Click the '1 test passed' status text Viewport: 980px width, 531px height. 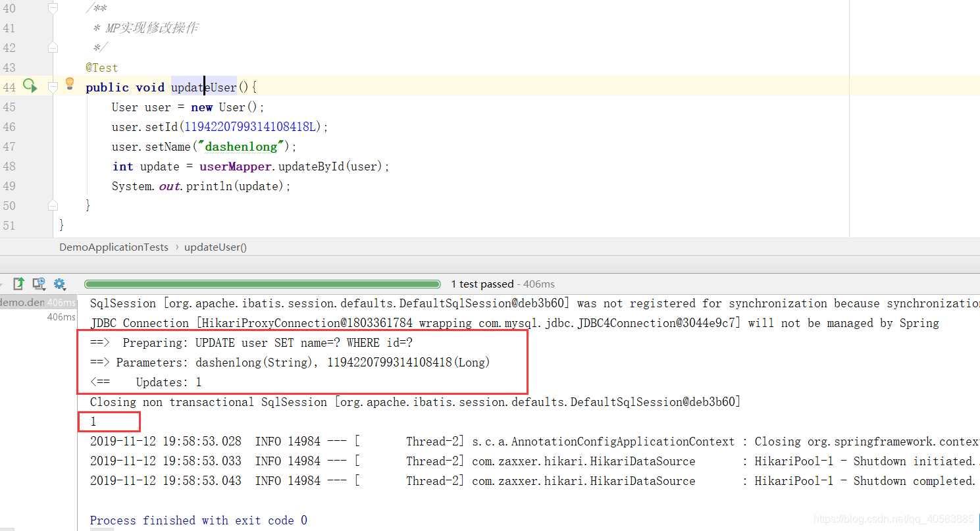pos(482,284)
